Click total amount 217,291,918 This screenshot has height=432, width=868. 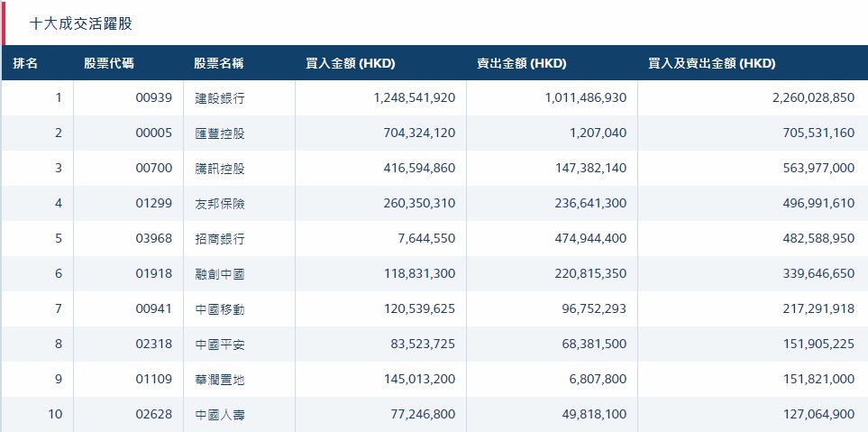(818, 308)
